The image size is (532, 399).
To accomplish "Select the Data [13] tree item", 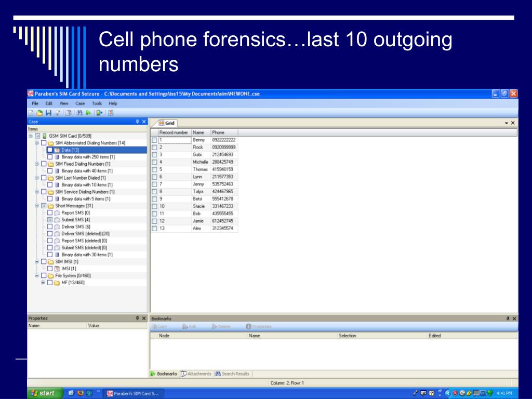I will point(70,150).
